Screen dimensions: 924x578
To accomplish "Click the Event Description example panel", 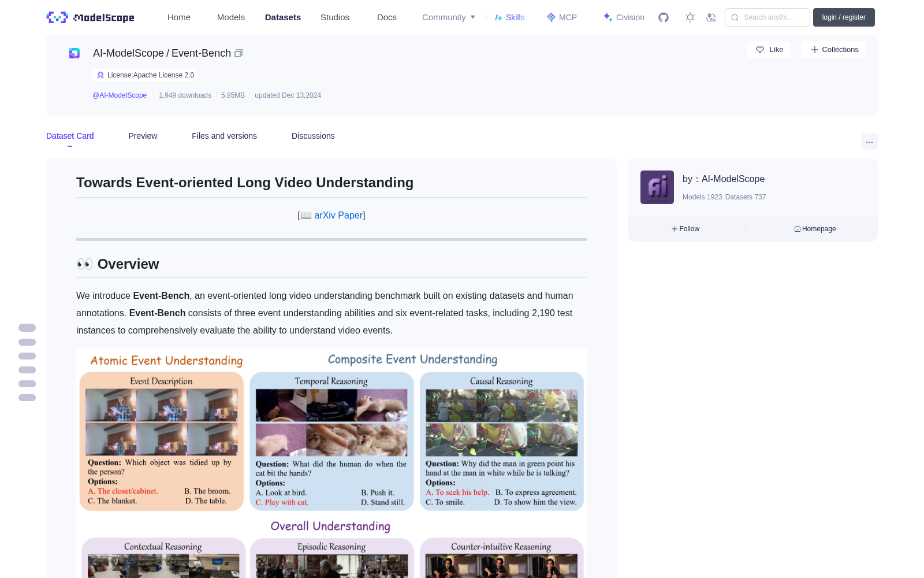I will tap(162, 441).
